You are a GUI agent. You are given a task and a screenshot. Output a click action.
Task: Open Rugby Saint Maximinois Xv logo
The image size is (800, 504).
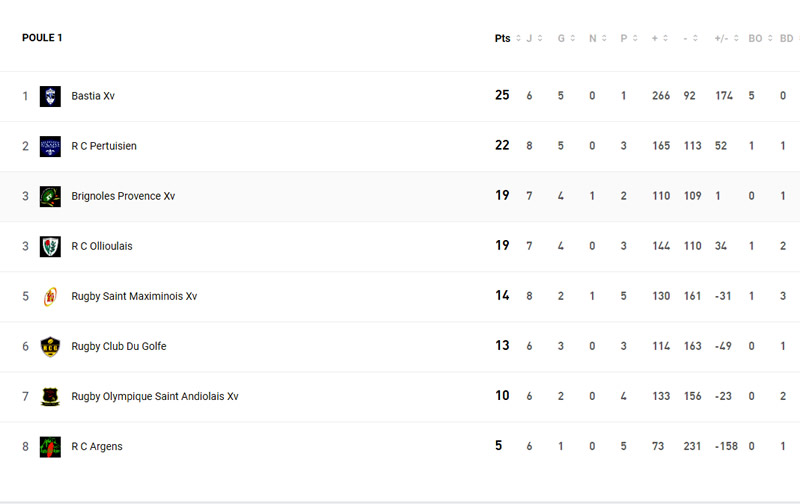pos(50,296)
